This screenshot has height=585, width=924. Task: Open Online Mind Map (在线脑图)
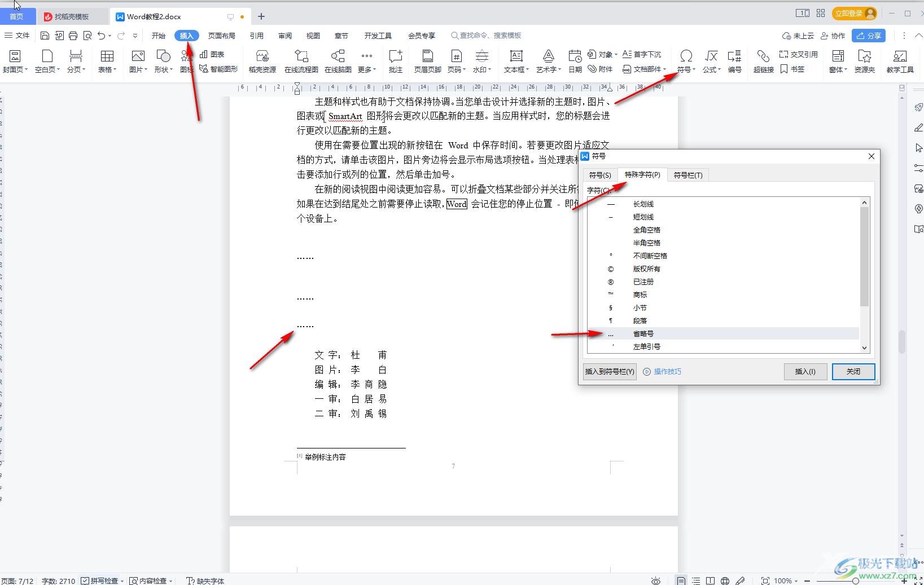(x=338, y=61)
